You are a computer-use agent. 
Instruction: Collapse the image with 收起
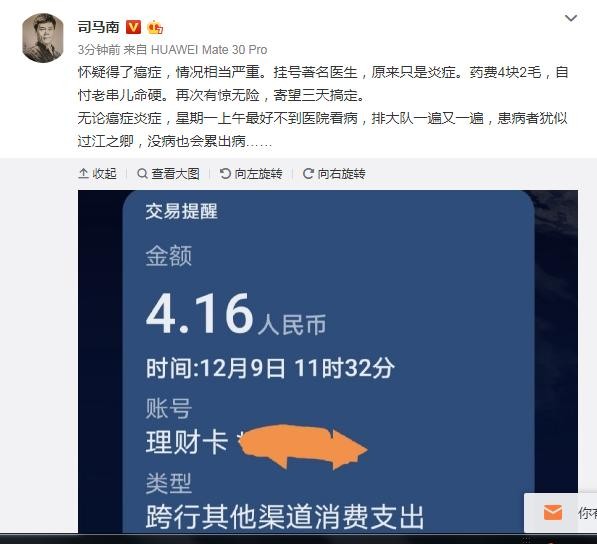[97, 174]
